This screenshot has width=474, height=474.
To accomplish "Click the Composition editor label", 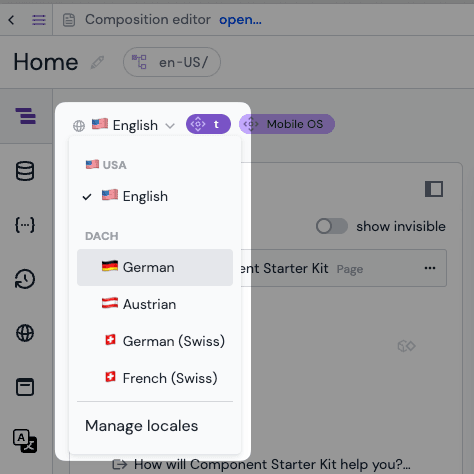I will pos(148,20).
